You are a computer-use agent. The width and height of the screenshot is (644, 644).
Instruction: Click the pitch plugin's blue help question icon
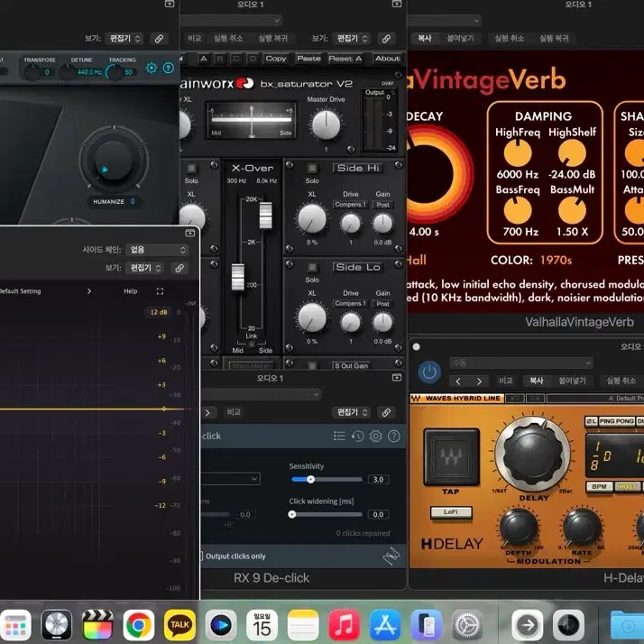169,68
